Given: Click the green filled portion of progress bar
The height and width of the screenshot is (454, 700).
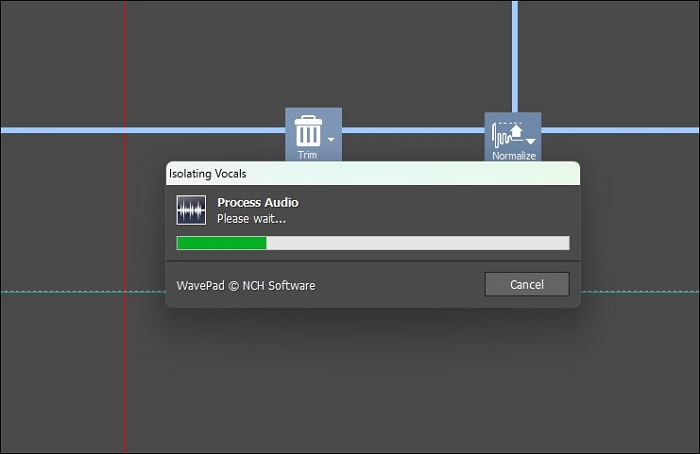Looking at the screenshot, I should click(221, 243).
